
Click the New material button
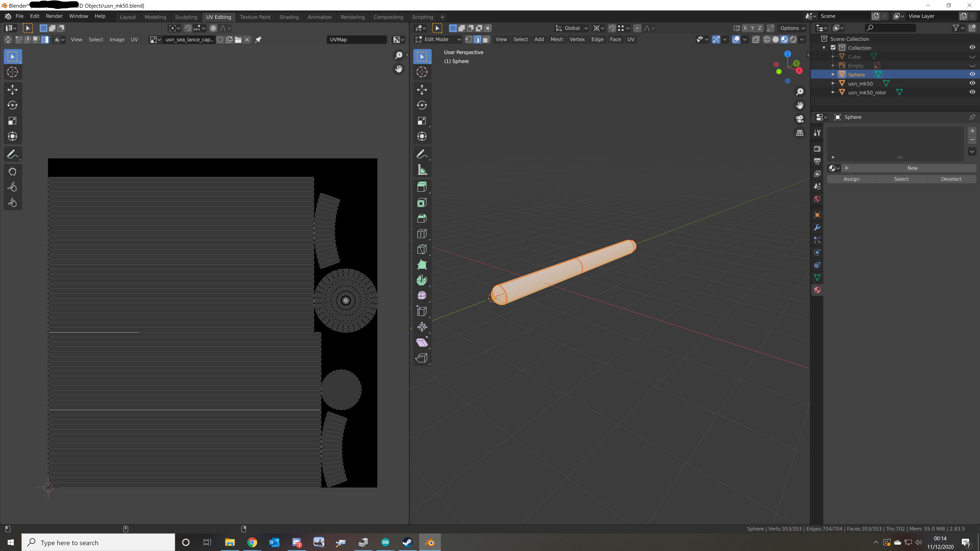coord(912,168)
